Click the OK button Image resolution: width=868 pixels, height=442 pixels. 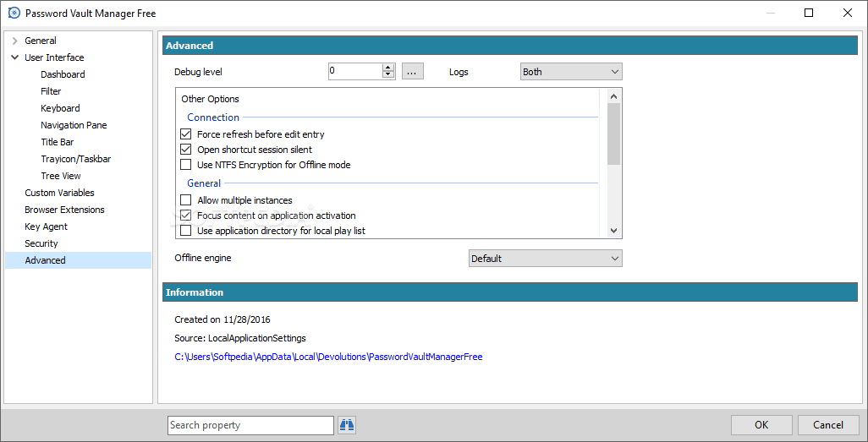click(761, 425)
